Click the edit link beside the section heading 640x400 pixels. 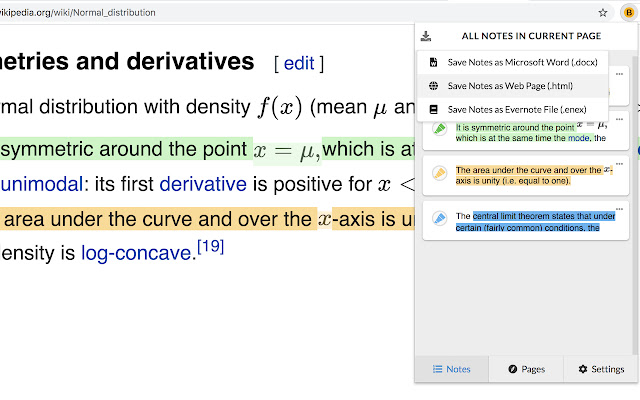(299, 64)
